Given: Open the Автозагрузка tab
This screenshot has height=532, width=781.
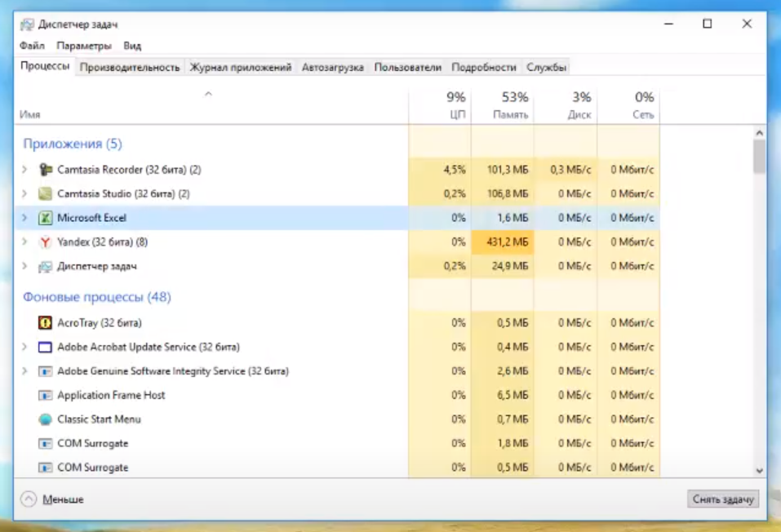Looking at the screenshot, I should click(x=332, y=68).
